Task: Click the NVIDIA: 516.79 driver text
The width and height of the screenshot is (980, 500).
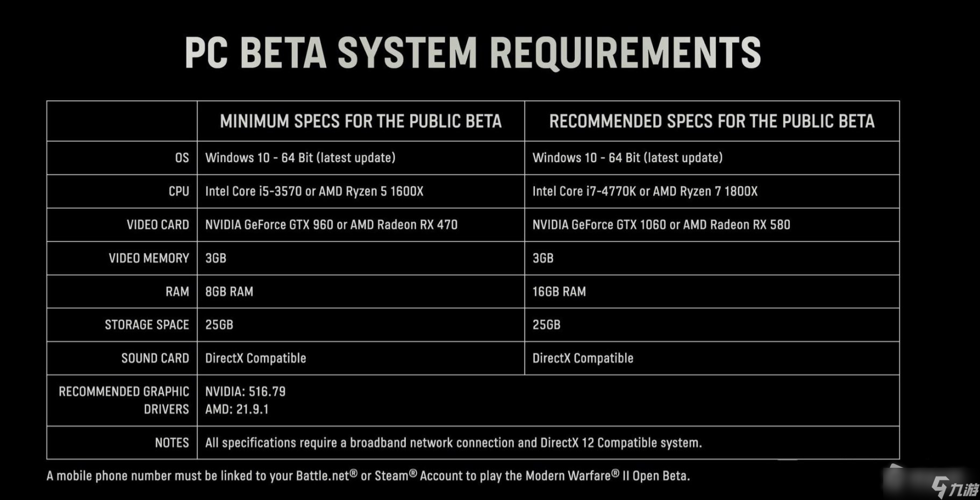Action: [x=245, y=392]
